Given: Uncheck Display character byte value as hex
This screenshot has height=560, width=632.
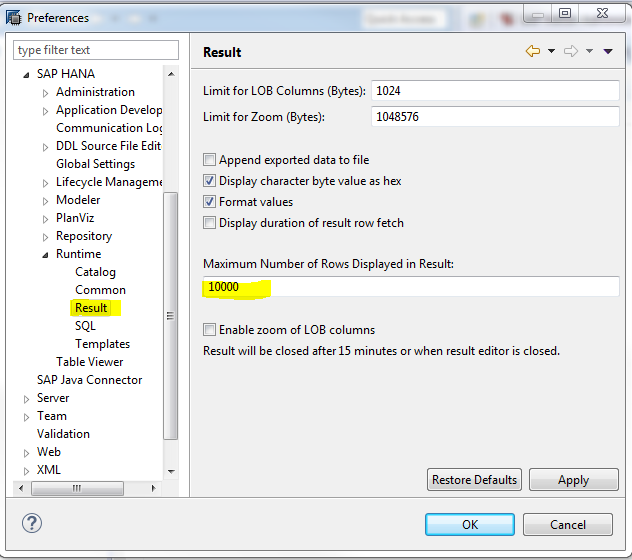Looking at the screenshot, I should pos(209,181).
